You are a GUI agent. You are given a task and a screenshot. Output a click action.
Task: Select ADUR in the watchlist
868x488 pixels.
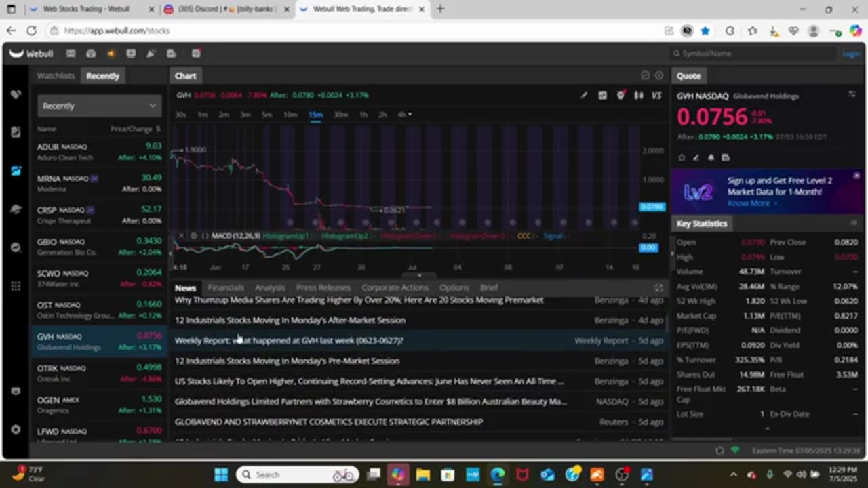pyautogui.click(x=99, y=151)
